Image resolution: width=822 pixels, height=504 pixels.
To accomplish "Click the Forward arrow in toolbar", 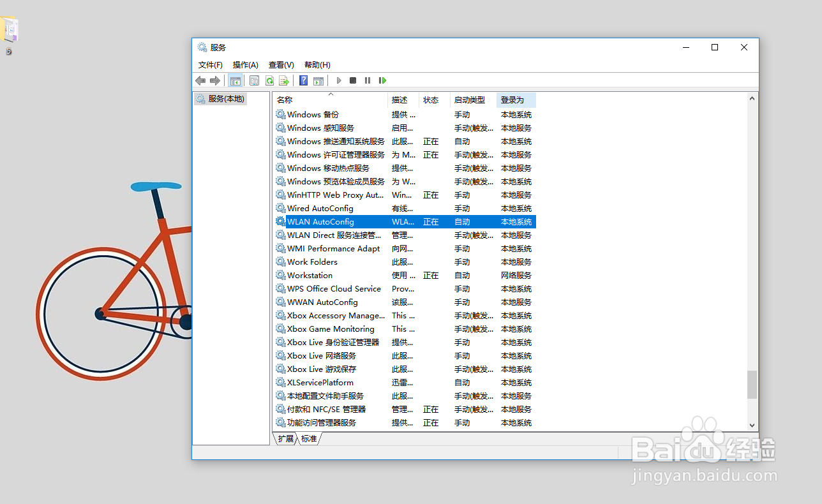I will click(x=215, y=80).
